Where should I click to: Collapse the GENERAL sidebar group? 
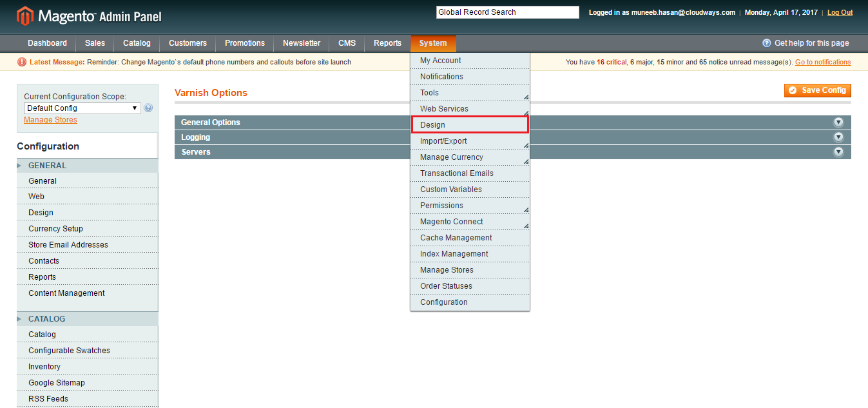click(87, 166)
